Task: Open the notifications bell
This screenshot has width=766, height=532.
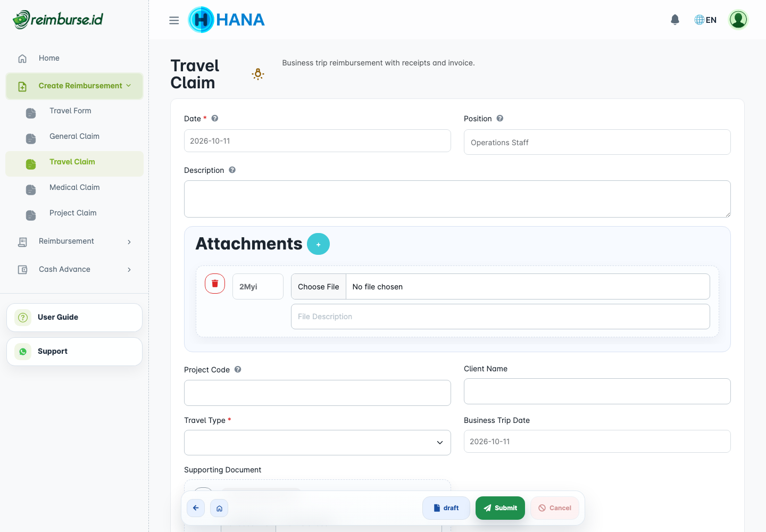Action: tap(675, 20)
